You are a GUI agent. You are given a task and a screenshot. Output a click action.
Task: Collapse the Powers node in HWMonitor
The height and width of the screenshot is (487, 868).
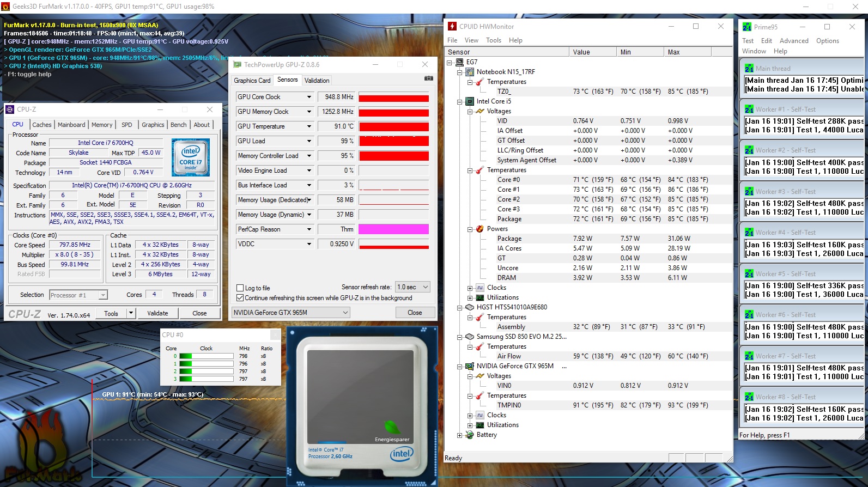[x=470, y=229]
